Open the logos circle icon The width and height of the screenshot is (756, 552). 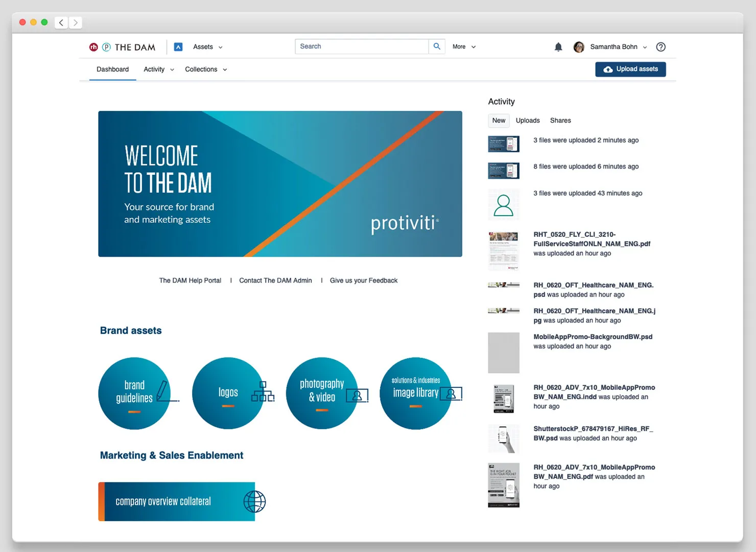tap(228, 393)
